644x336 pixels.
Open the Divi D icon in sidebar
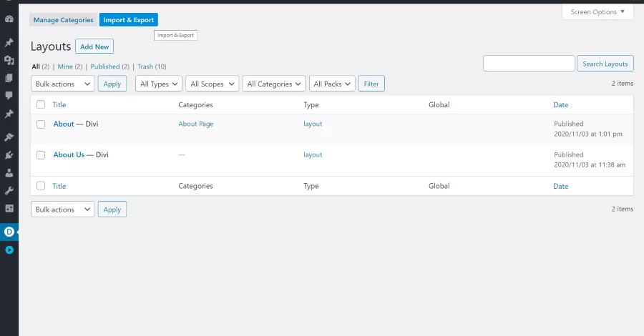click(x=9, y=232)
